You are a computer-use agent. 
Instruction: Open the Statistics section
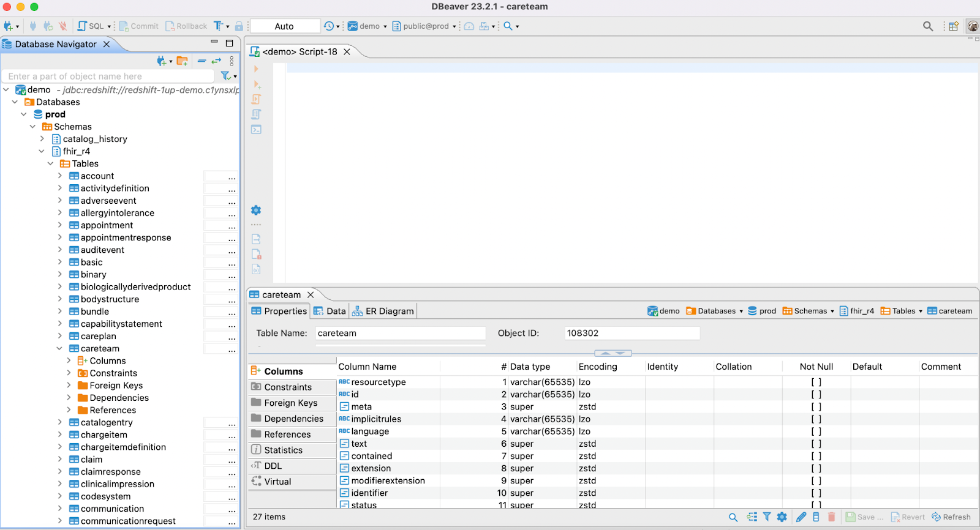(292, 450)
